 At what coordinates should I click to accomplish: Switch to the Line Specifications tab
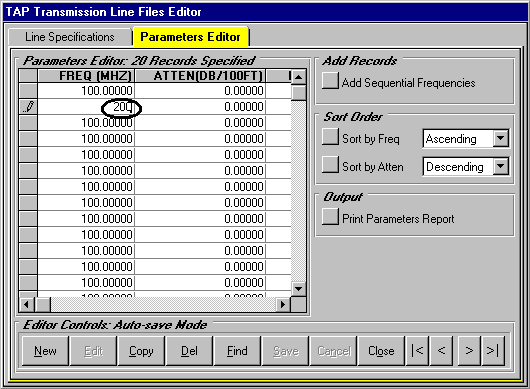[x=70, y=37]
